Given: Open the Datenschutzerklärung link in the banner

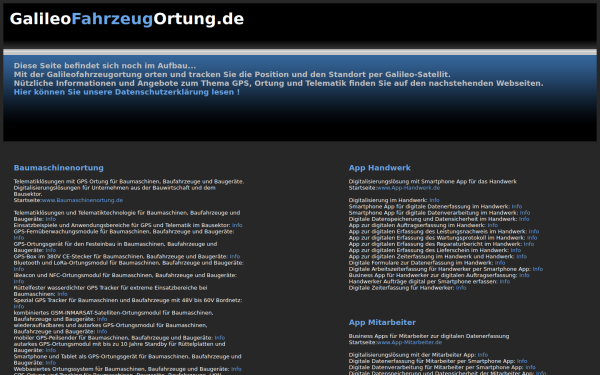Looking at the screenshot, I should (x=127, y=92).
